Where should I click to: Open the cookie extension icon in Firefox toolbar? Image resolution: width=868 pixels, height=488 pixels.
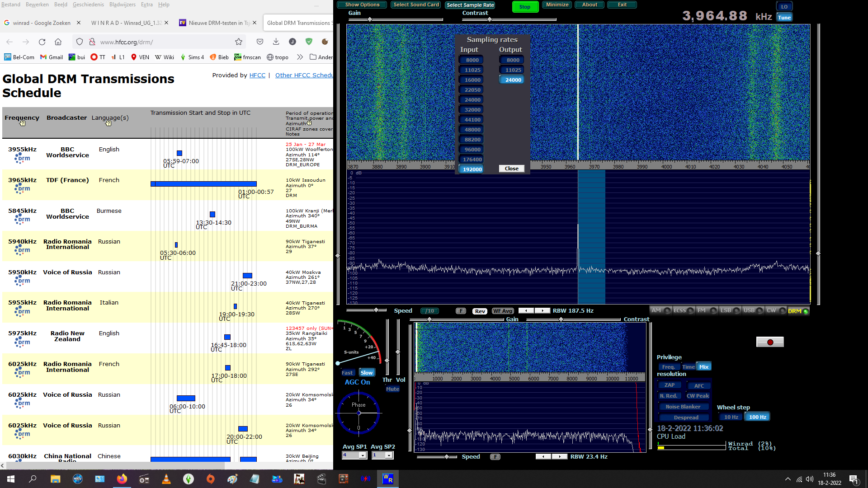click(325, 42)
